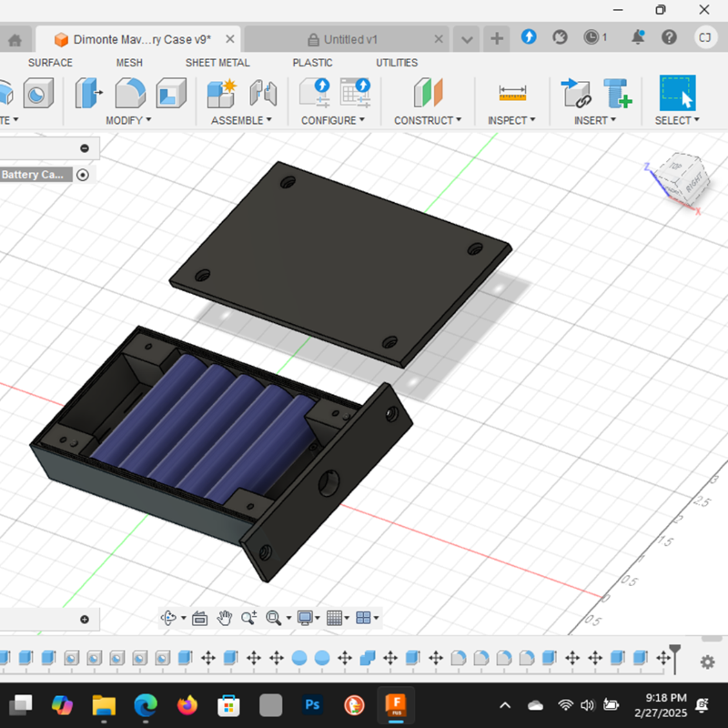Select the Shell tool icon
This screenshot has height=728, width=728.
(x=171, y=94)
